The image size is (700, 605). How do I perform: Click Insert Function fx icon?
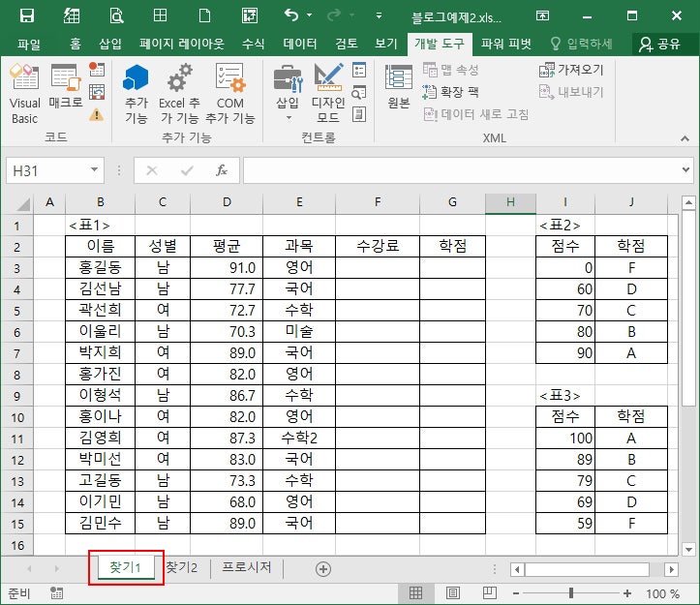[x=222, y=170]
